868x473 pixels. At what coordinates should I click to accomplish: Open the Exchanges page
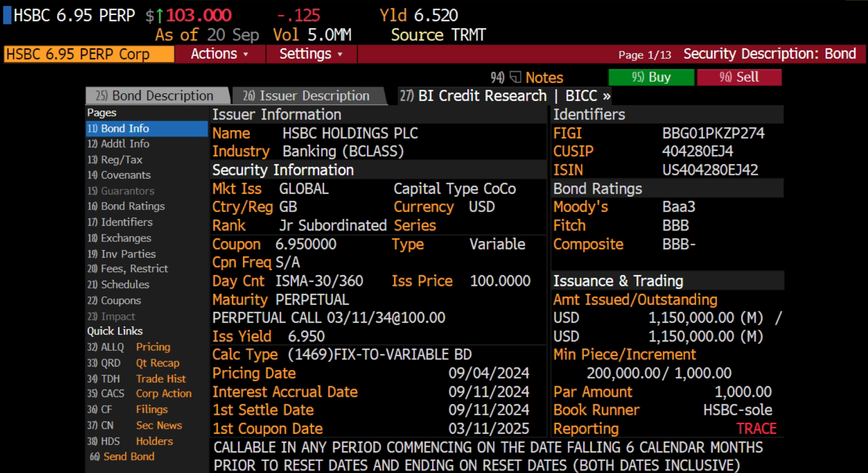119,238
